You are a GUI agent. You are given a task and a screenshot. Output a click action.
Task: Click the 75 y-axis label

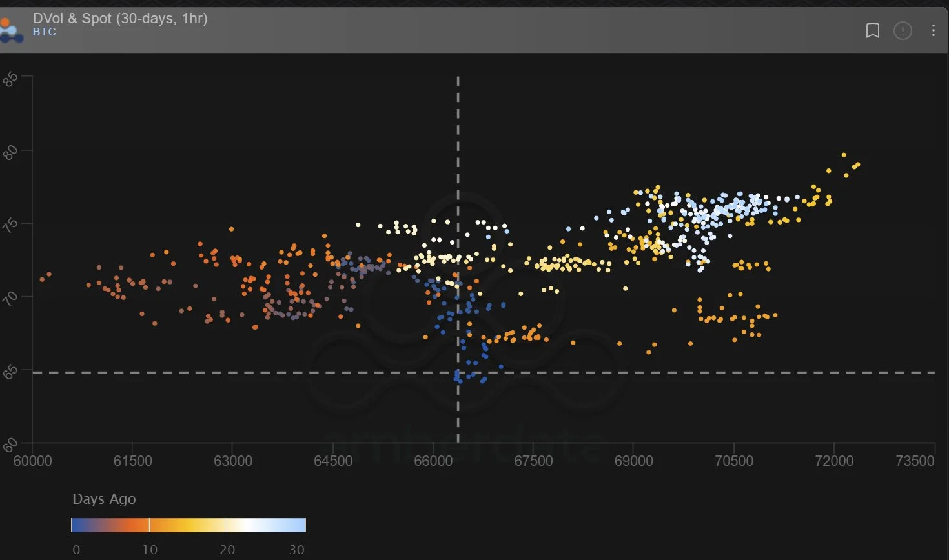(x=11, y=226)
